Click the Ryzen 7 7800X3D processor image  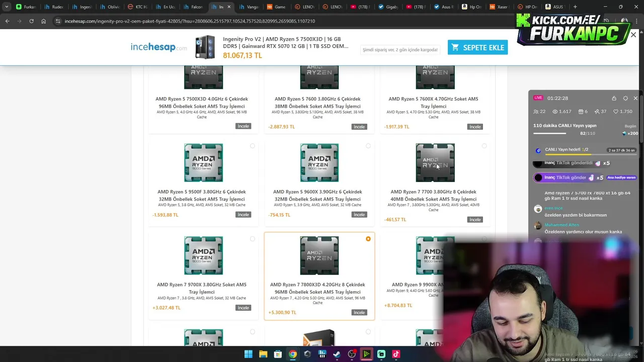[319, 255]
